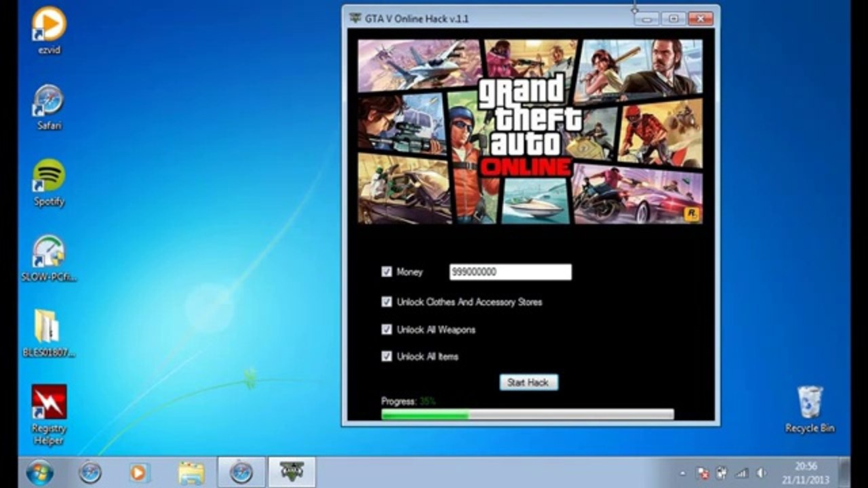Click the Show desktop strip at taskbar end
Viewport: 868px width, 488px height.
(845, 472)
